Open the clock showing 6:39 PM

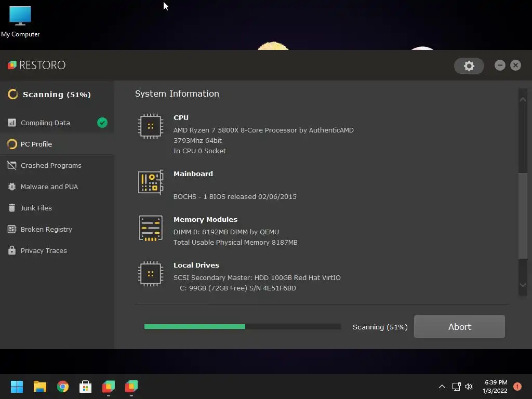[495, 387]
